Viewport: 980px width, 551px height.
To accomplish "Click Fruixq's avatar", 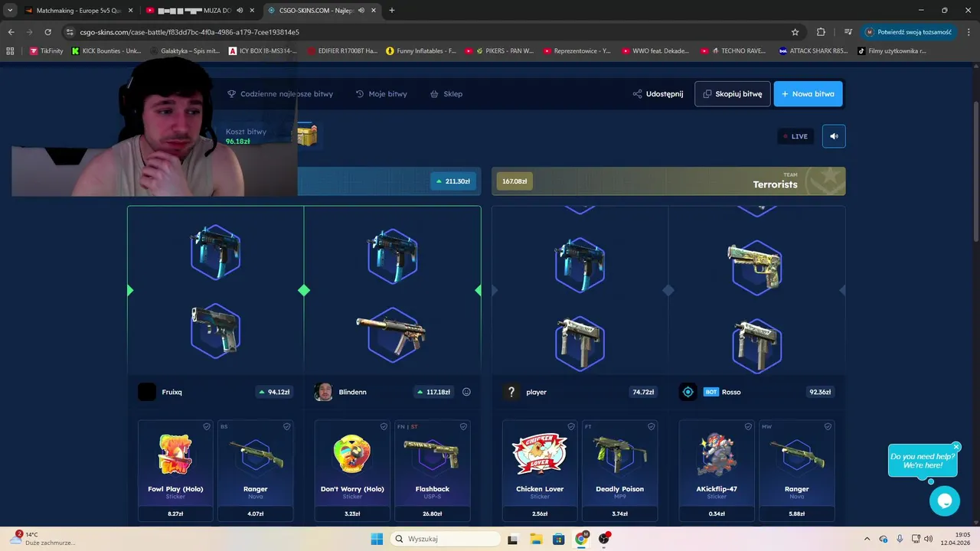I will 147,392.
